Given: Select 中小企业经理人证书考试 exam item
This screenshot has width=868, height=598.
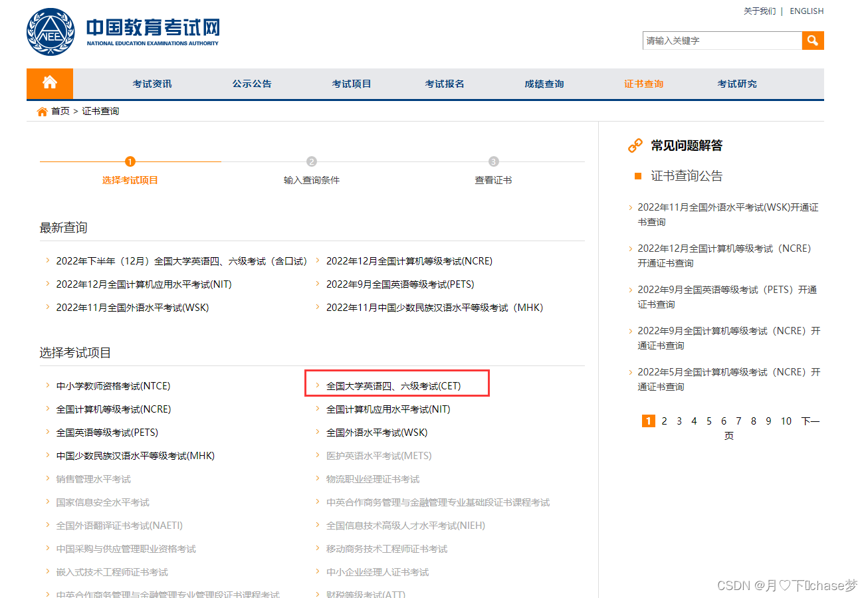Looking at the screenshot, I should pos(378,572).
